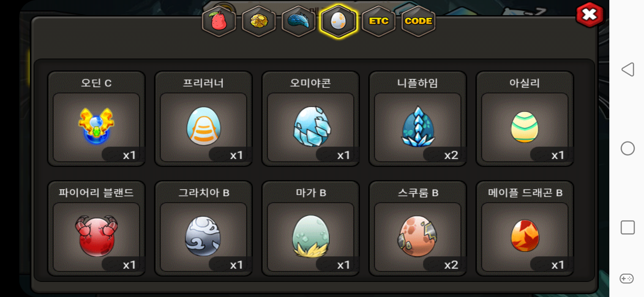Pick the 아실리 yellow striped egg
The image size is (644, 297).
tap(525, 119)
